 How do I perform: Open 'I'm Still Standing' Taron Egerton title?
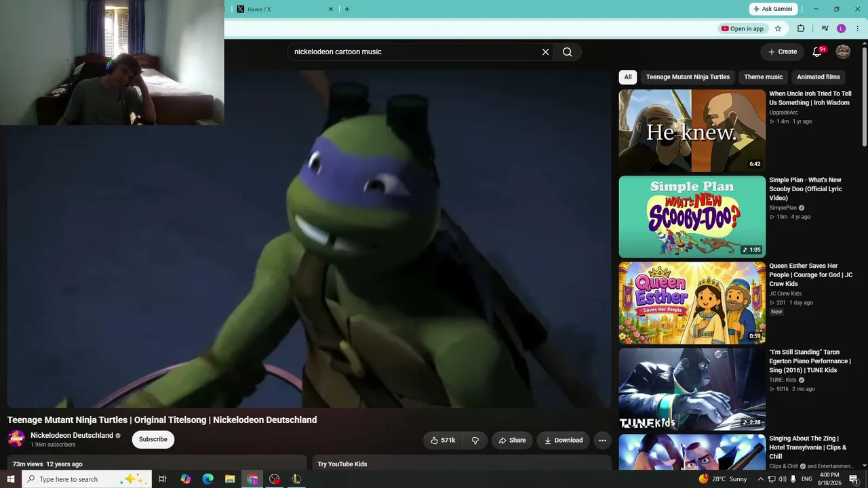[810, 361]
